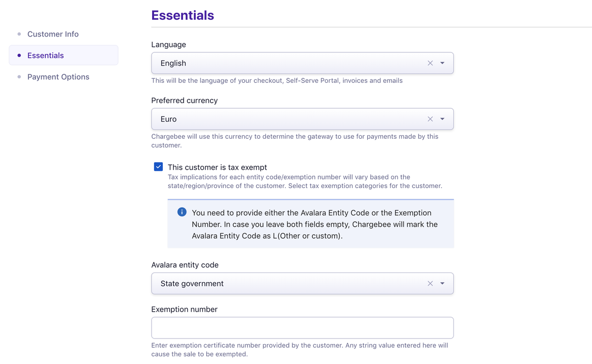Click the Payment Options bullet dot
Image resolution: width=592 pixels, height=364 pixels.
(x=19, y=77)
